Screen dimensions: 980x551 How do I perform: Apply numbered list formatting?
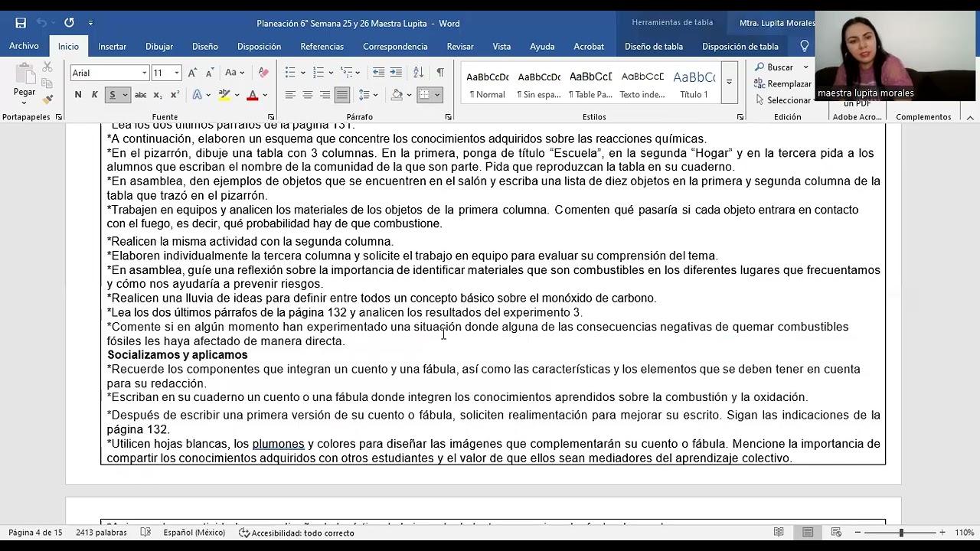tap(318, 73)
